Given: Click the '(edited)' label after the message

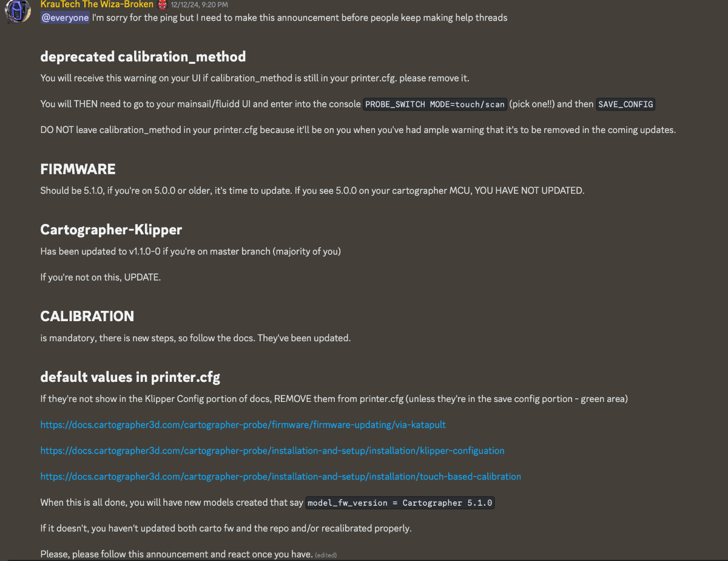Looking at the screenshot, I should point(326,555).
